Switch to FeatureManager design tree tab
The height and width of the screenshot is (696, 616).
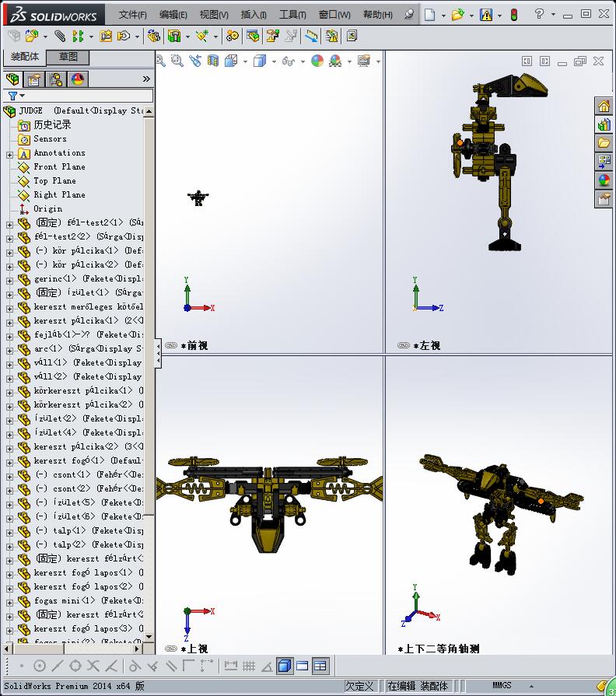[x=13, y=79]
